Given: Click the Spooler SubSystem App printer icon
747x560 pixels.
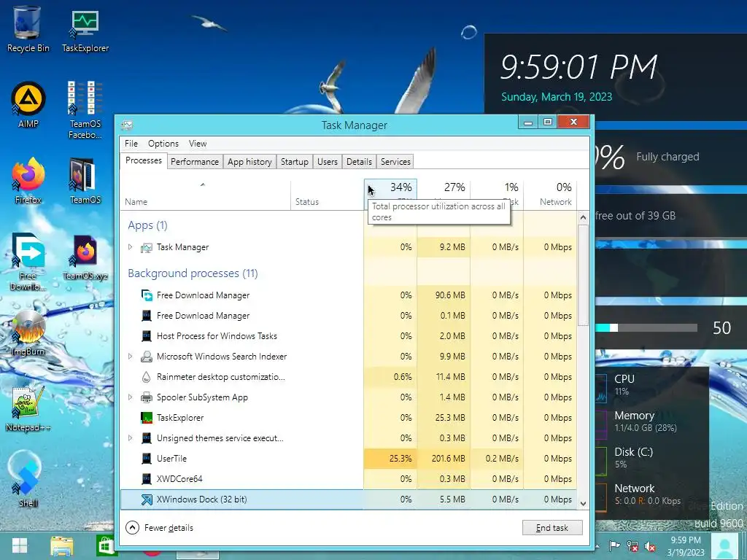Looking at the screenshot, I should 146,397.
